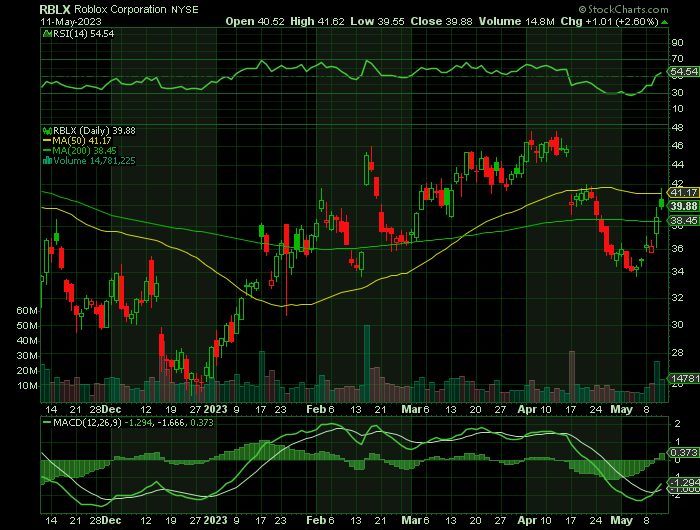700x530 pixels.
Task: Click the 60M label on volume scale
Action: 27,311
